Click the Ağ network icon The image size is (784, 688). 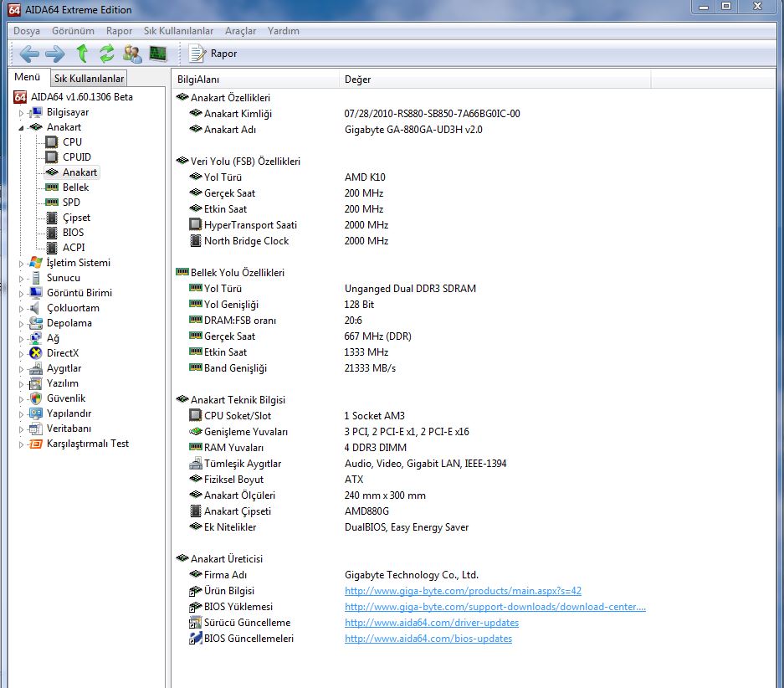coord(36,338)
